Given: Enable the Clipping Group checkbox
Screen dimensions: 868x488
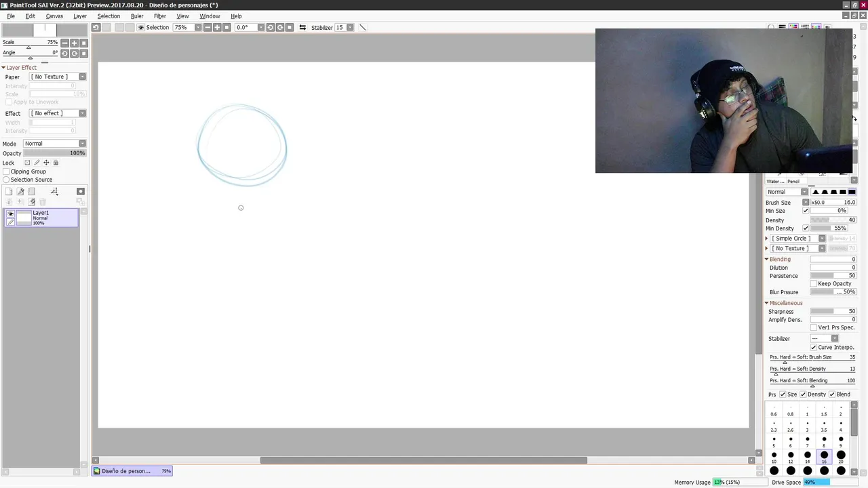Looking at the screenshot, I should (6, 171).
